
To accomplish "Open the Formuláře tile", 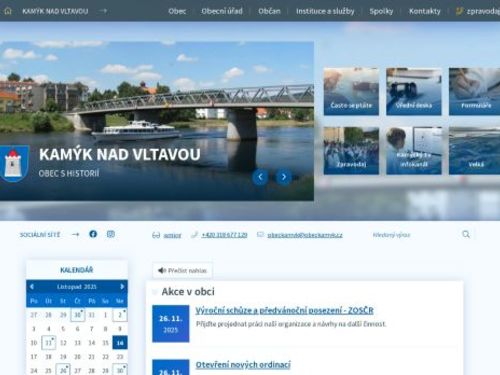I will [x=475, y=91].
